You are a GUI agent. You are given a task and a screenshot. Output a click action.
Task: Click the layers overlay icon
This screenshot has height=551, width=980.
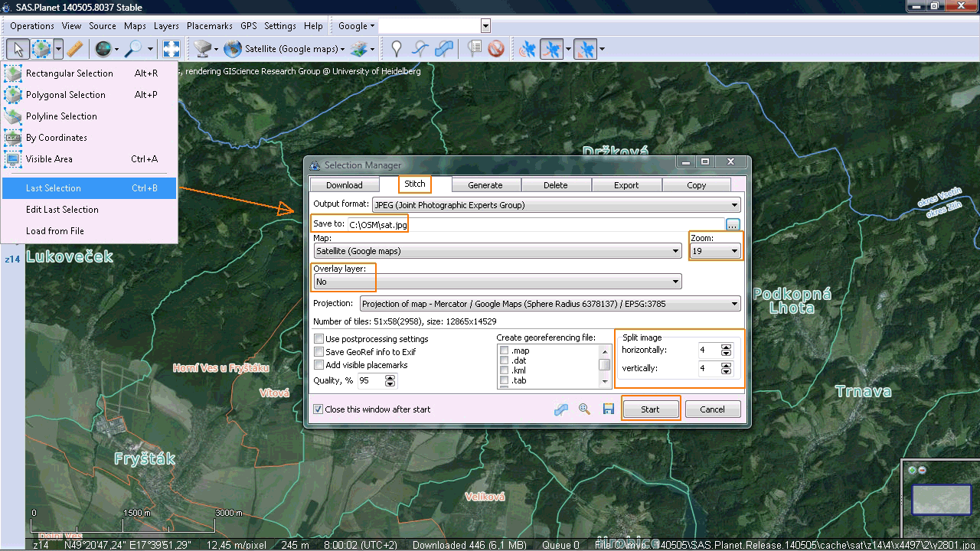359,49
